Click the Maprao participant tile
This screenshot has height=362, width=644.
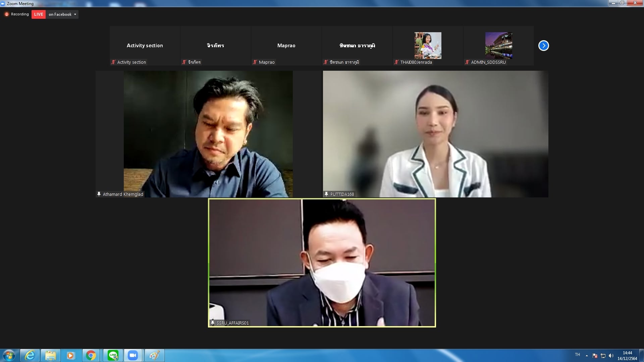[286, 46]
